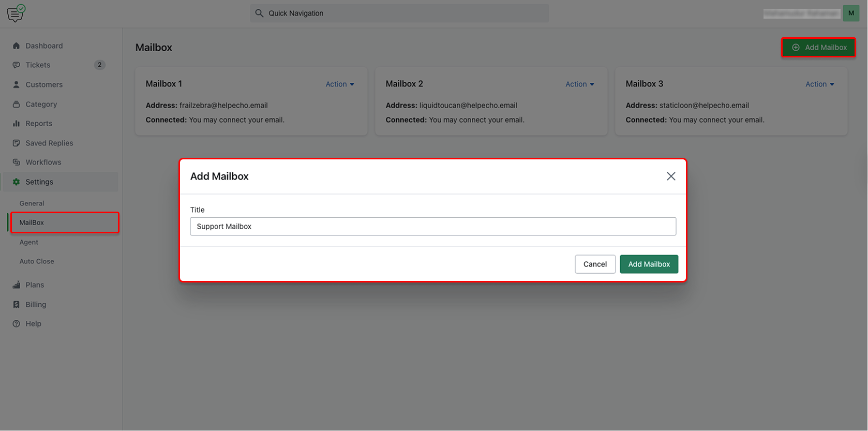Screen dimensions: 868x431
Task: Click the Billing receipt icon
Action: pos(16,305)
